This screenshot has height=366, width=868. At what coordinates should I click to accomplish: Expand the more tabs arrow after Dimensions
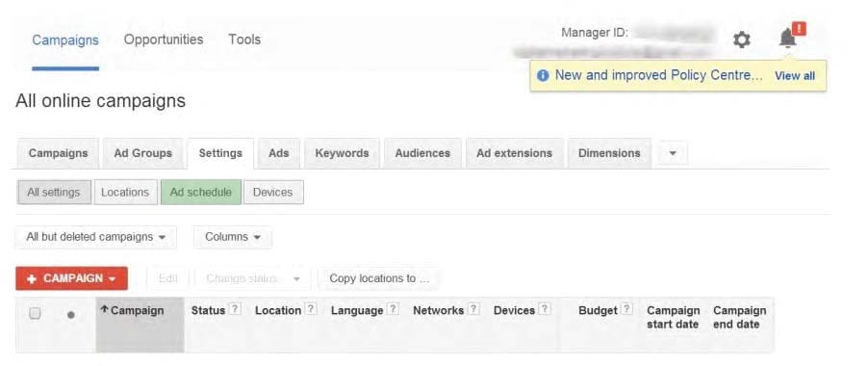click(673, 153)
